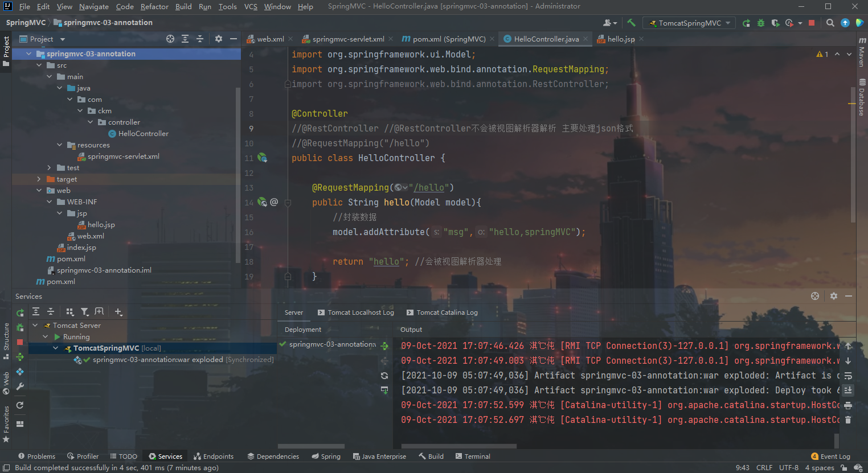Enable scroll to end in console
The image size is (868, 473).
849,390
